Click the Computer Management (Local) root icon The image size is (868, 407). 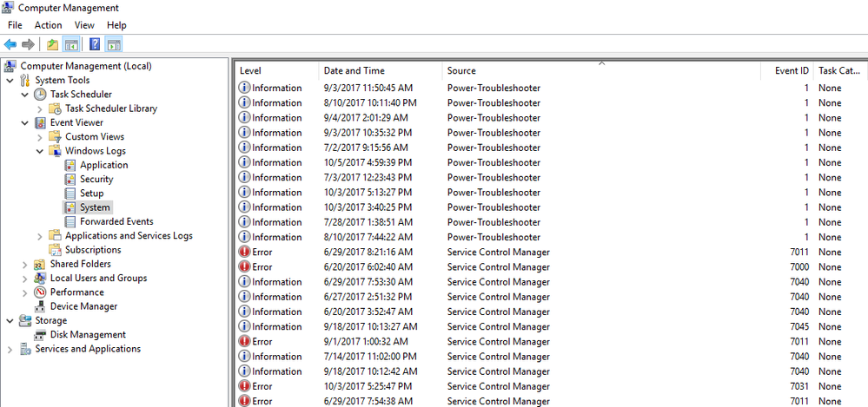coord(10,66)
